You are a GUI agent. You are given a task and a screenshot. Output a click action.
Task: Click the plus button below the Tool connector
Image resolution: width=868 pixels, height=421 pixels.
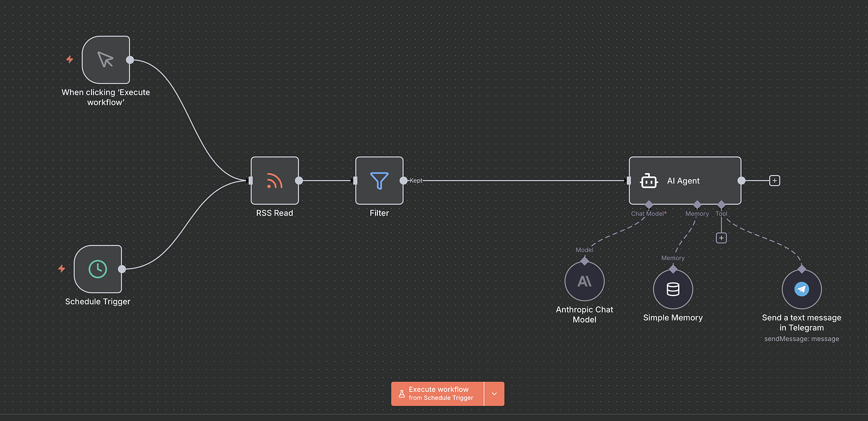coord(721,238)
